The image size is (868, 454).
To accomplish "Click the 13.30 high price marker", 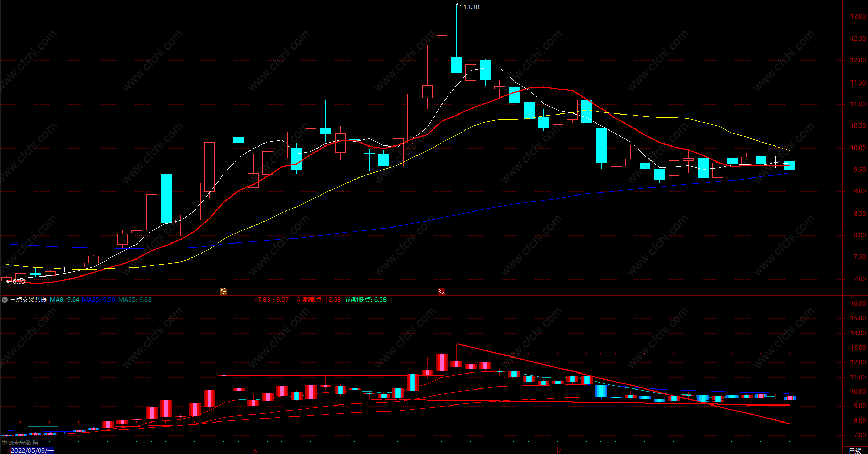I will click(471, 7).
